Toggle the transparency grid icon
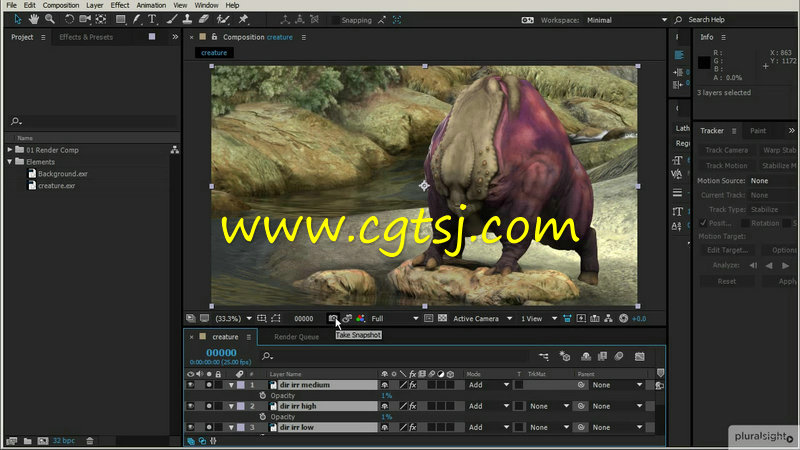800x450 pixels. [x=442, y=318]
